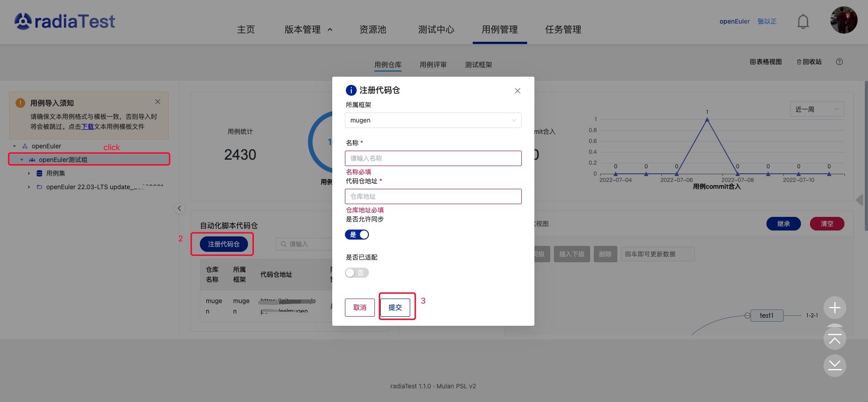Switch to the 用例评审 tab

click(433, 65)
